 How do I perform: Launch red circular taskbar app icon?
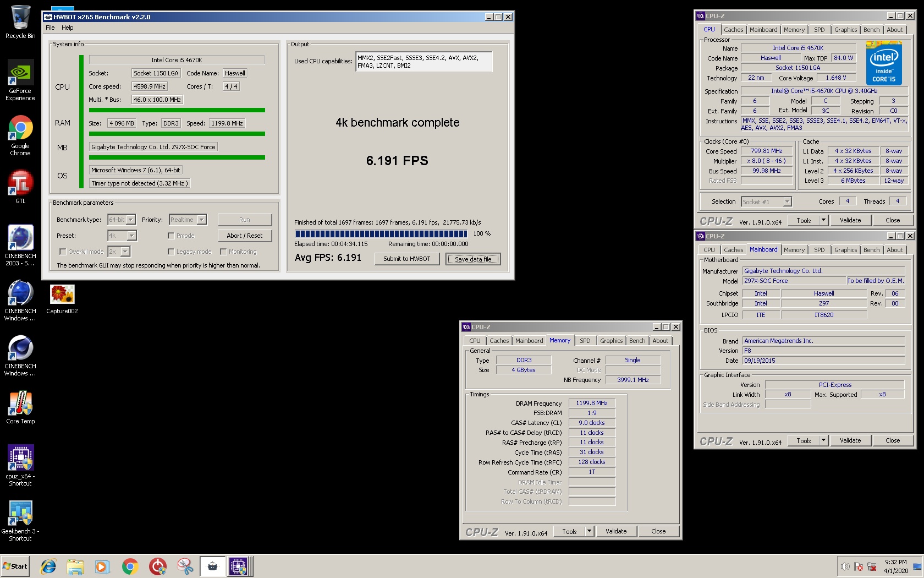point(157,566)
